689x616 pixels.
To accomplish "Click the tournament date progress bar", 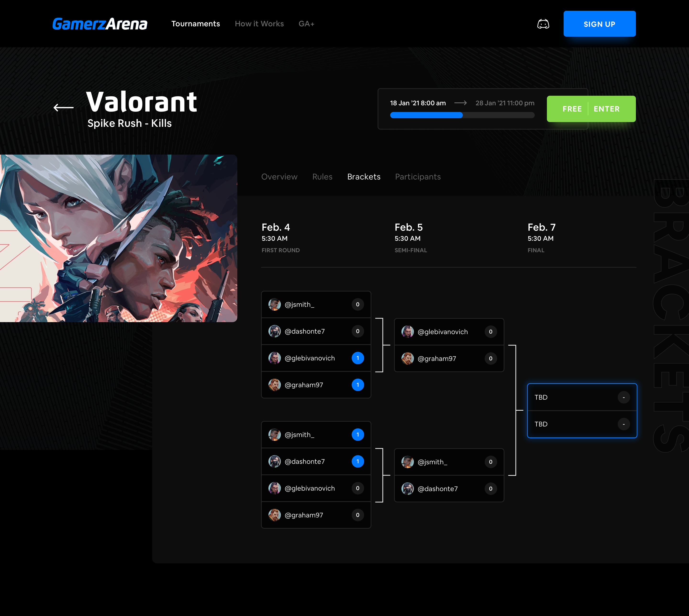I will pos(462,115).
